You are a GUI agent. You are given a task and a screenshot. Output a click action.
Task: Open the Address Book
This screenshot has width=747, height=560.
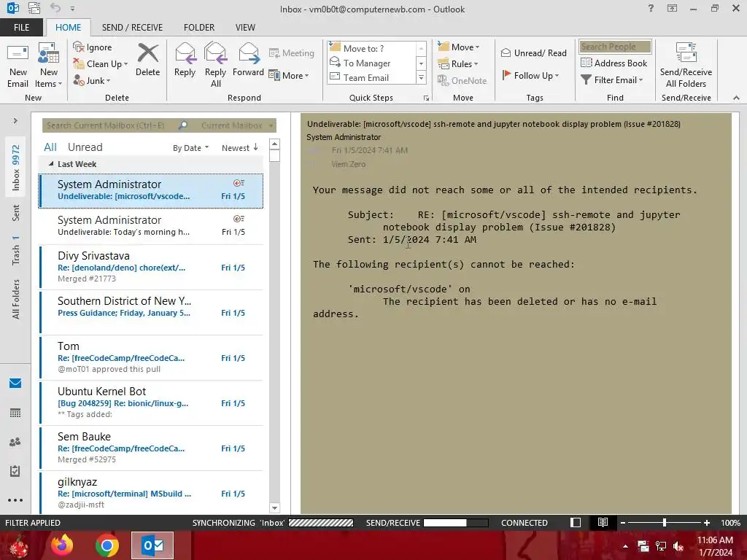point(614,63)
